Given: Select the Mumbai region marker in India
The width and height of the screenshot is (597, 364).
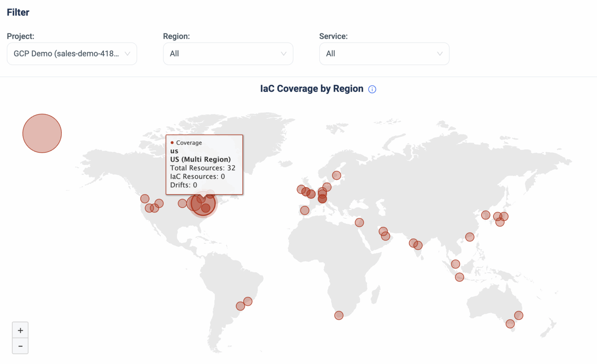Looking at the screenshot, I should coord(413,242).
